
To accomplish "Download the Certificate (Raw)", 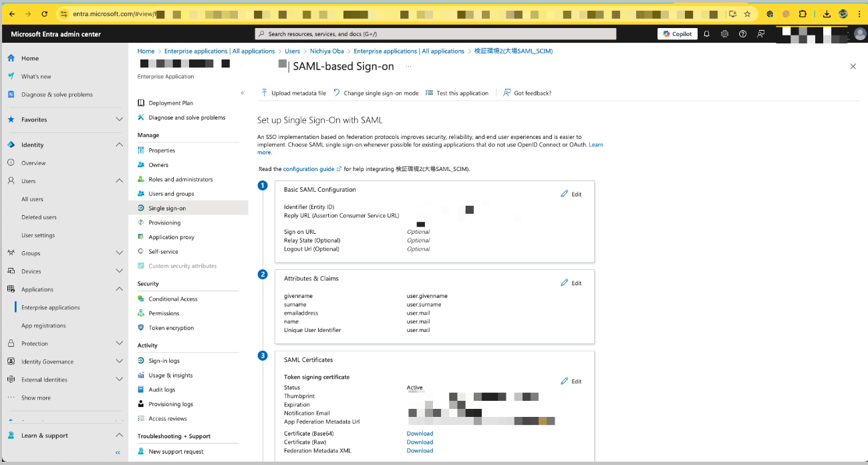I will (x=420, y=442).
